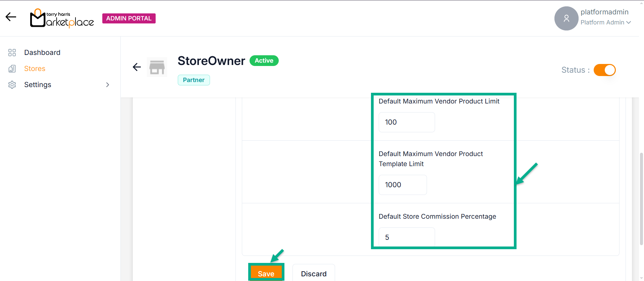644x281 pixels.
Task: Toggle the store Status switch off
Action: click(x=604, y=70)
